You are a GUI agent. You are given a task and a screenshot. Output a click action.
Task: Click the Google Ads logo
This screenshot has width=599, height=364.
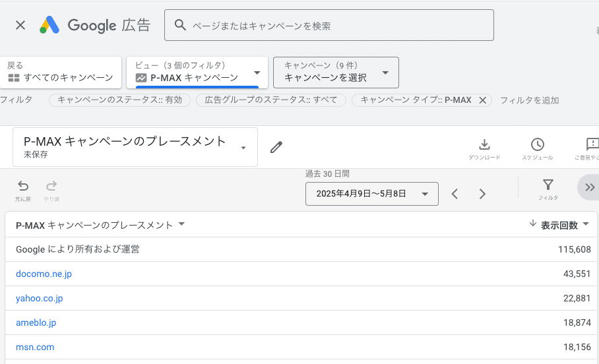click(49, 25)
